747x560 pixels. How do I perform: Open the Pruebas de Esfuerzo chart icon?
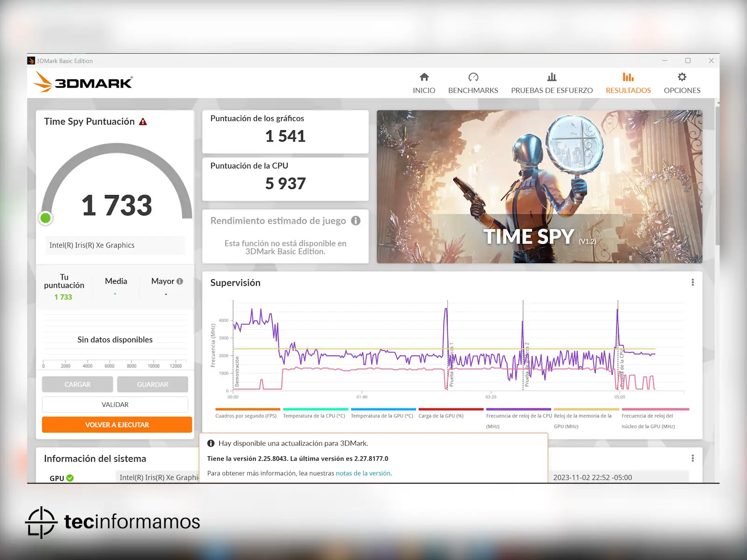(x=551, y=77)
